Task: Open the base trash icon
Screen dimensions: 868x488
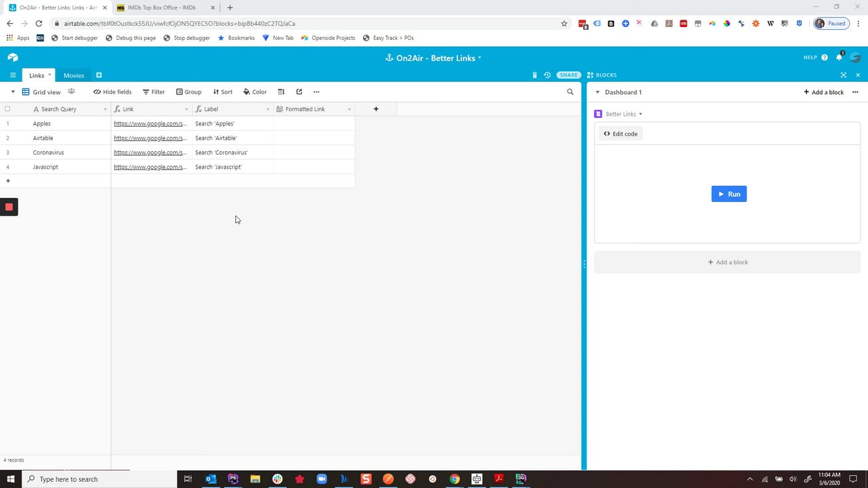Action: [534, 75]
